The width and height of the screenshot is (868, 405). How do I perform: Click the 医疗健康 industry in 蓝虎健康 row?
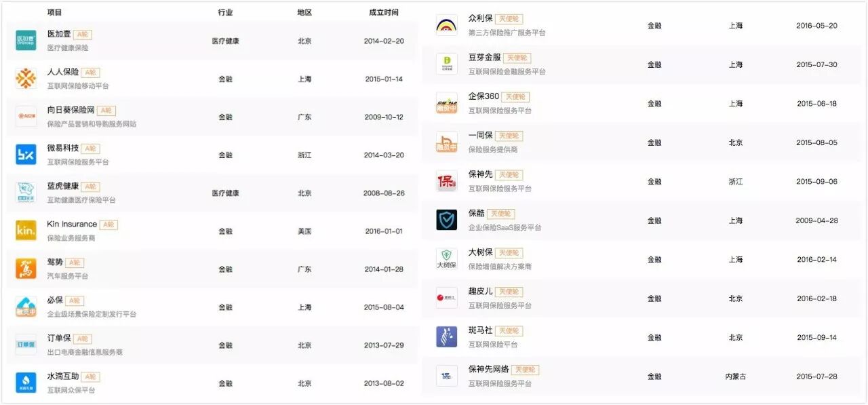(x=225, y=193)
